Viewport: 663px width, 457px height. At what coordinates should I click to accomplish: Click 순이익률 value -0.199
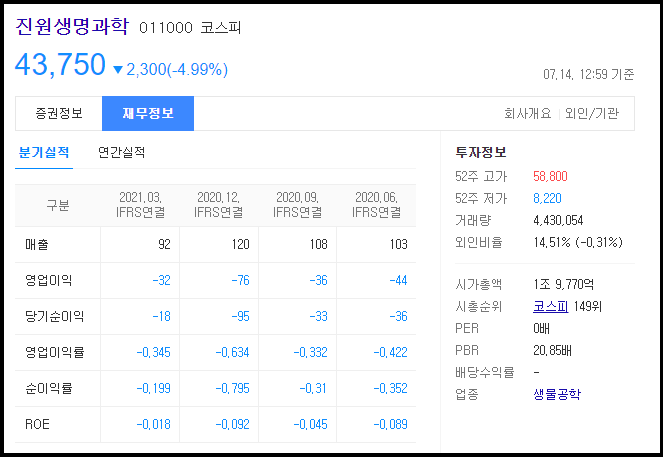(x=153, y=388)
